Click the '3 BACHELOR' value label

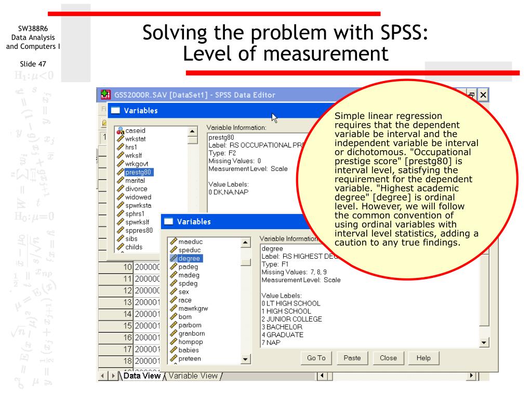click(x=282, y=327)
